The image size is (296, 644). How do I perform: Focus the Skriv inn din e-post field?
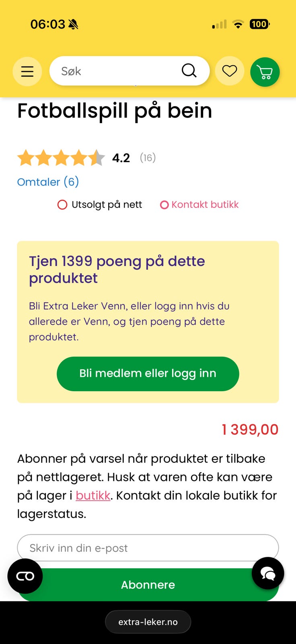(x=148, y=548)
